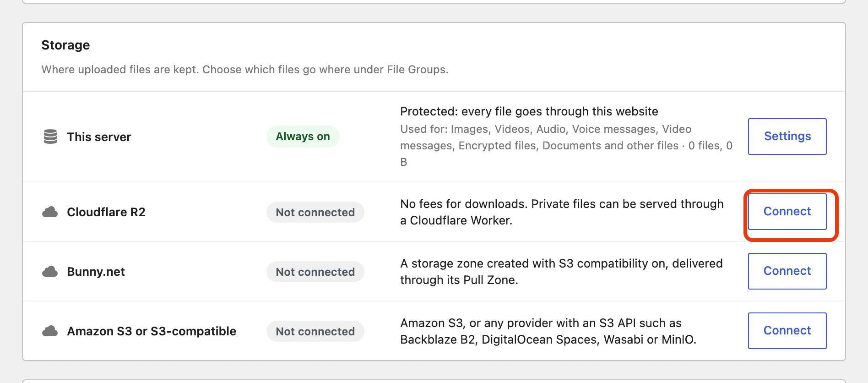Screen dimensions: 868x383
Task: Select the This server label
Action: tap(99, 137)
